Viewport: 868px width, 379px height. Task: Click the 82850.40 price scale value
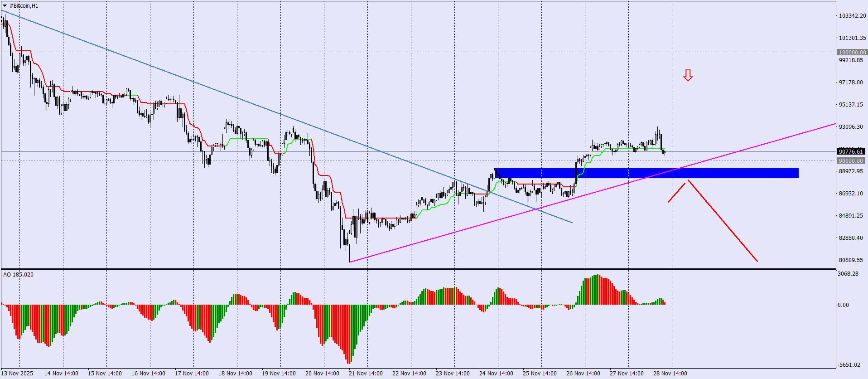[851, 238]
